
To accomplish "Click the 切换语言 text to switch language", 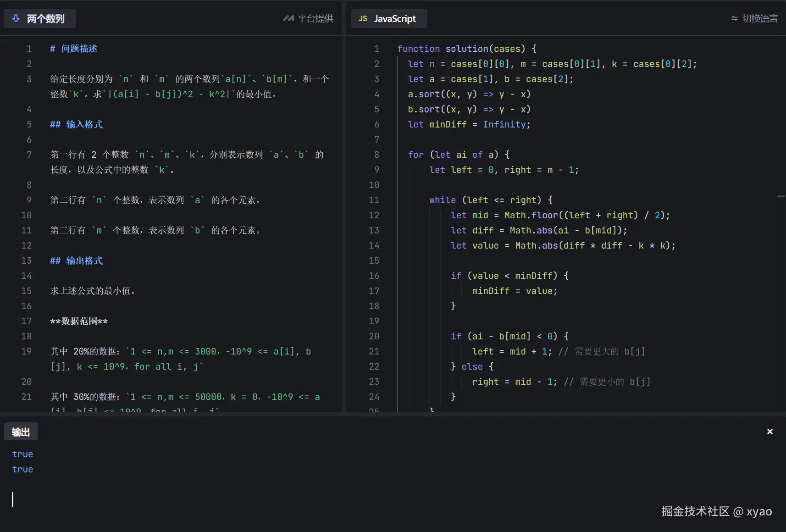I will [760, 18].
